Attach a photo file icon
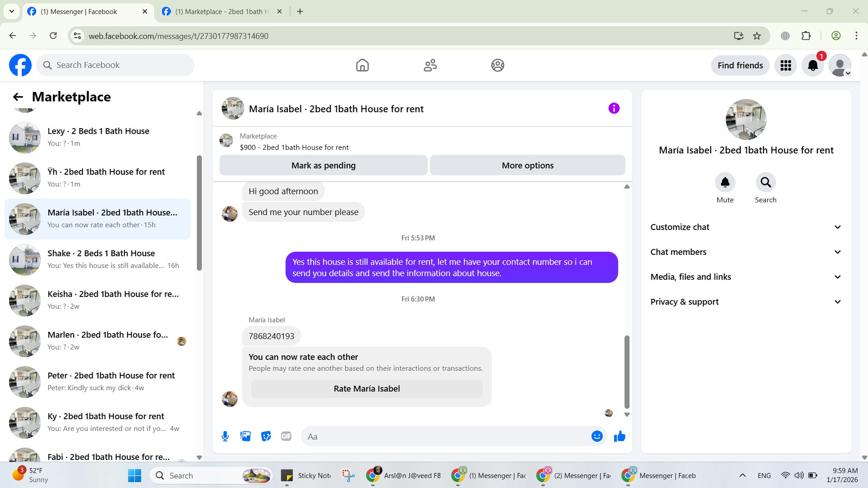The height and width of the screenshot is (488, 868). click(x=245, y=436)
